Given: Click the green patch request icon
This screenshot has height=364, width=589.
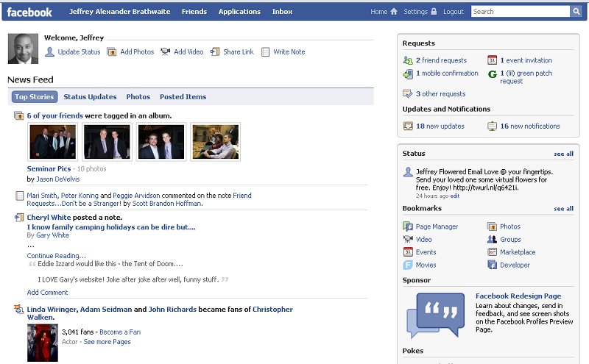Looking at the screenshot, I should (493, 74).
